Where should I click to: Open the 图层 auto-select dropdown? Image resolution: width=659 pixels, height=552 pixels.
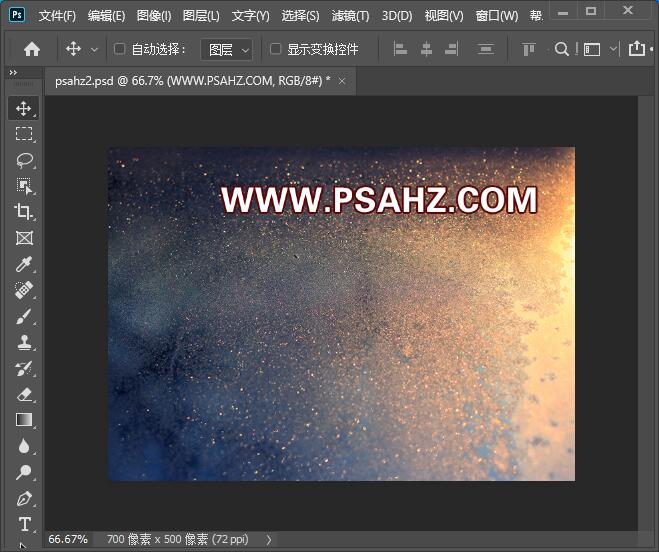(227, 50)
